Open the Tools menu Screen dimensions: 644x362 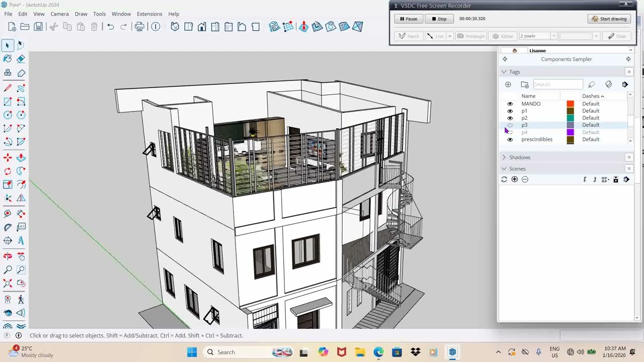[x=100, y=14]
